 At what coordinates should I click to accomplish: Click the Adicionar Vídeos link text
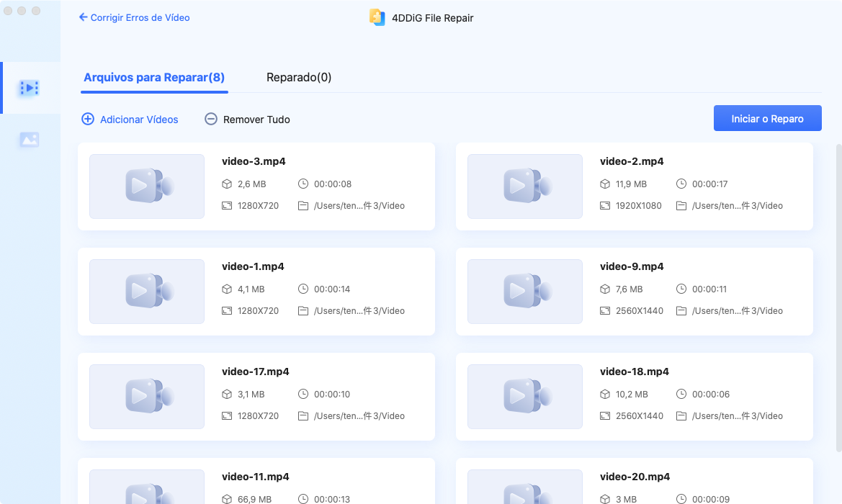coord(139,120)
